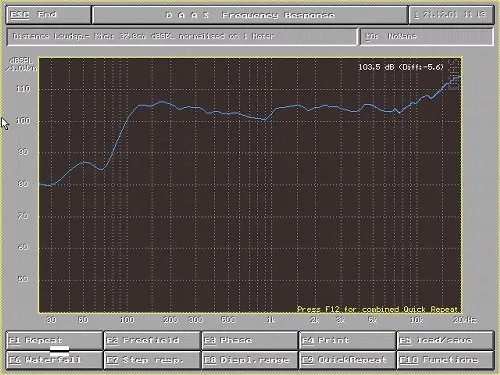Select F1 Repeat measurement

(54, 340)
